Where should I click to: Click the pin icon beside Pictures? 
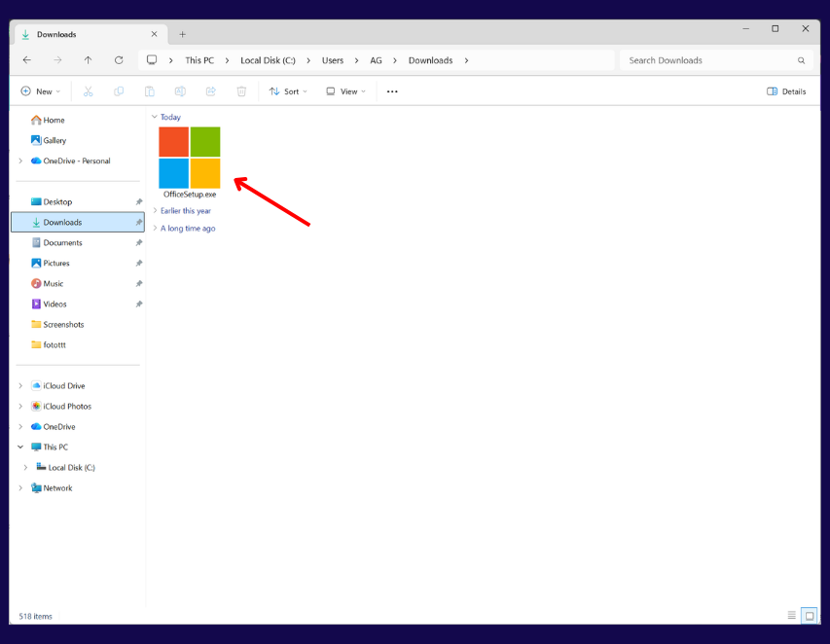(139, 263)
